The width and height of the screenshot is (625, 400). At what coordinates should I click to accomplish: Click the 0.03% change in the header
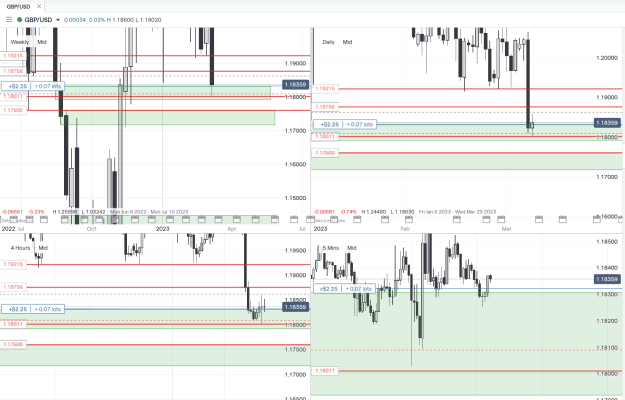click(97, 20)
